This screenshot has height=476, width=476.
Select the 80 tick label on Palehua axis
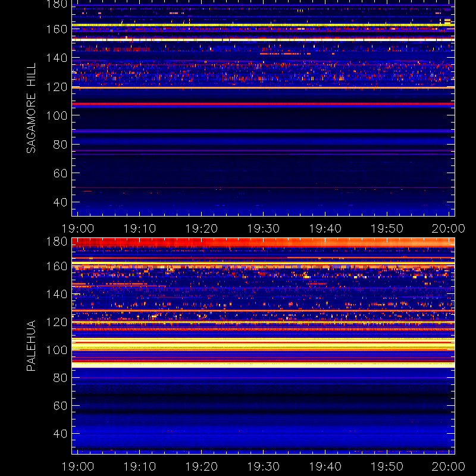(60, 378)
